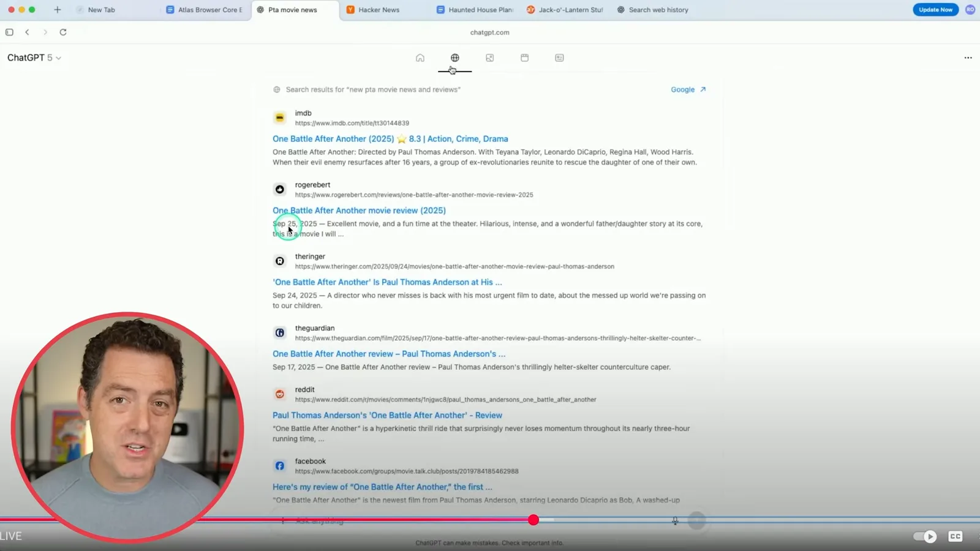The height and width of the screenshot is (551, 980).
Task: Go back with the back arrow
Action: pos(27,32)
